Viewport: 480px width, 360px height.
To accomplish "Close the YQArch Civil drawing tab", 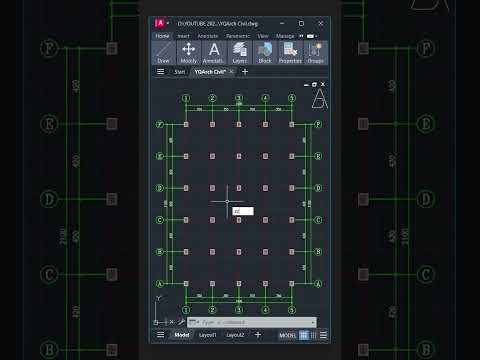I will click(231, 71).
